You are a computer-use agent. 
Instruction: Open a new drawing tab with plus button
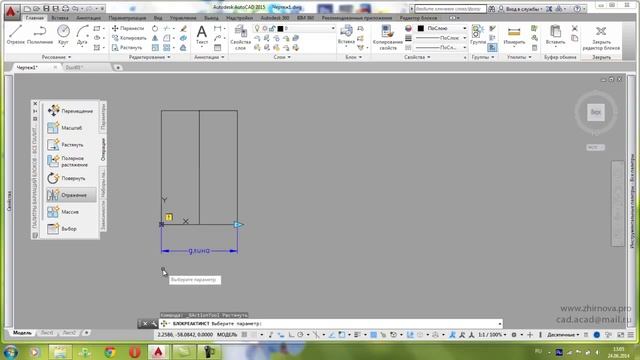coord(118,67)
